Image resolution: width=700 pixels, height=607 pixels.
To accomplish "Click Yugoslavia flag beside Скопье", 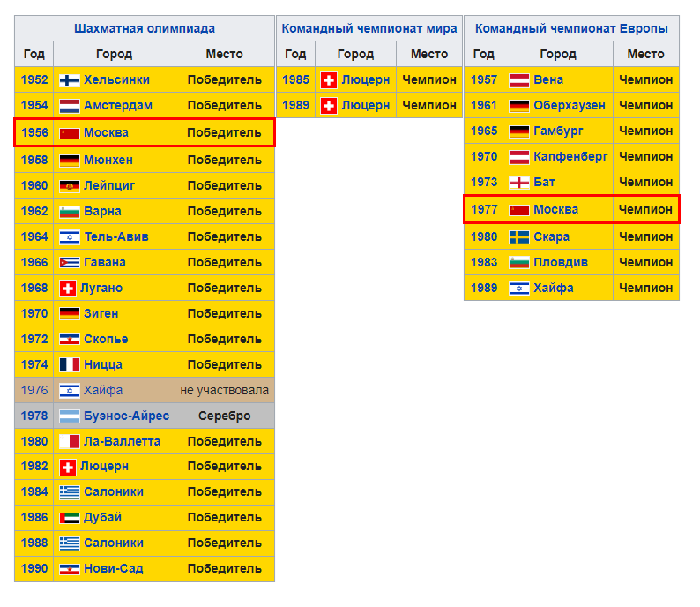I will click(x=70, y=340).
